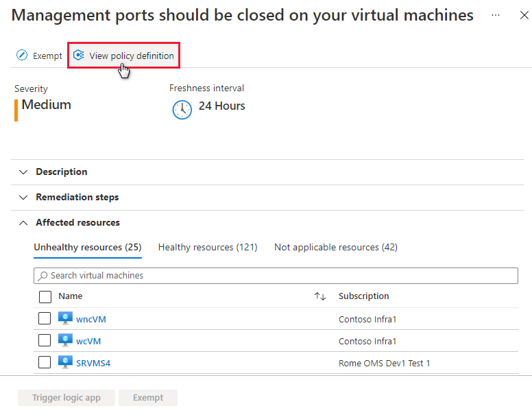Click Contoso Infra1 in wcVM row
This screenshot has width=532, height=415.
pyautogui.click(x=367, y=342)
